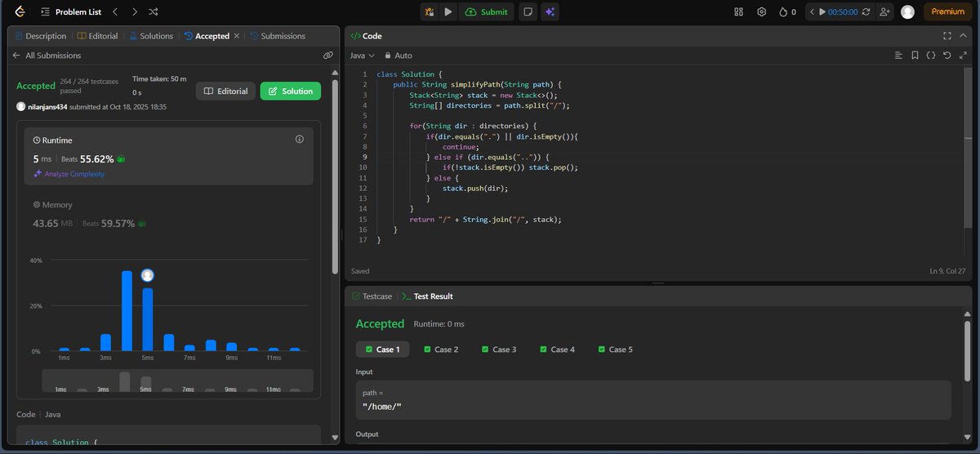Click the Ln 9, Col 27 status

(x=947, y=270)
